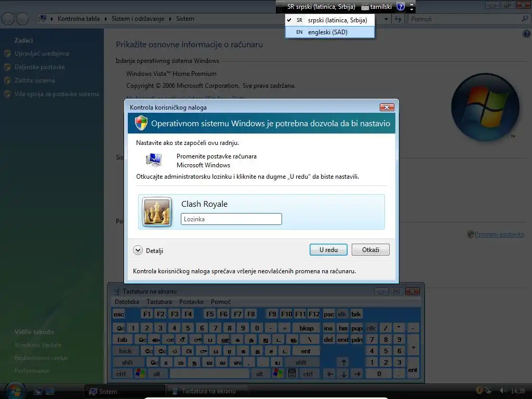Open Postavke menu in on-screen keyboard
The image size is (532, 399).
(191, 302)
